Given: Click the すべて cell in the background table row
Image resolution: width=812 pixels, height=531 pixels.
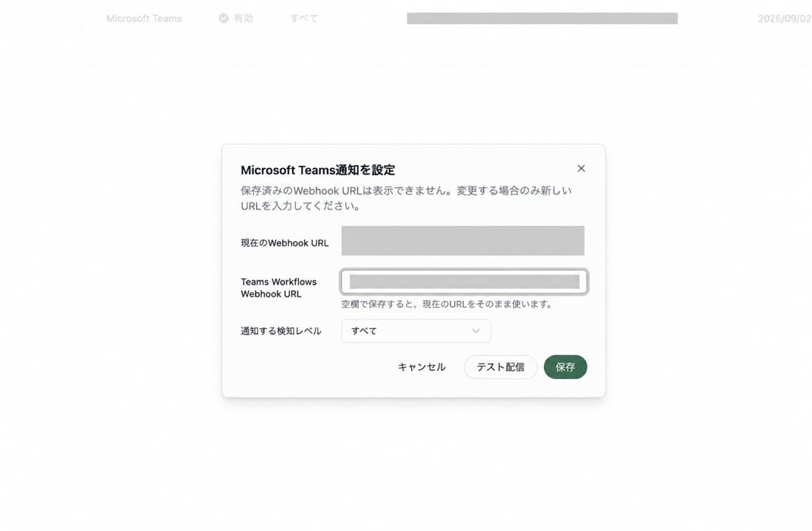Looking at the screenshot, I should click(303, 18).
